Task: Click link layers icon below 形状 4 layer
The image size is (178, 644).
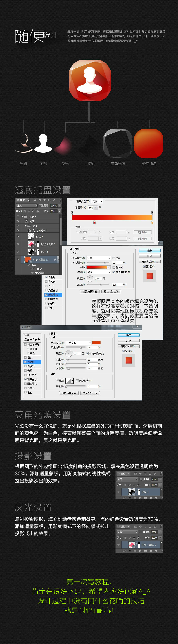Action: (124, 498)
